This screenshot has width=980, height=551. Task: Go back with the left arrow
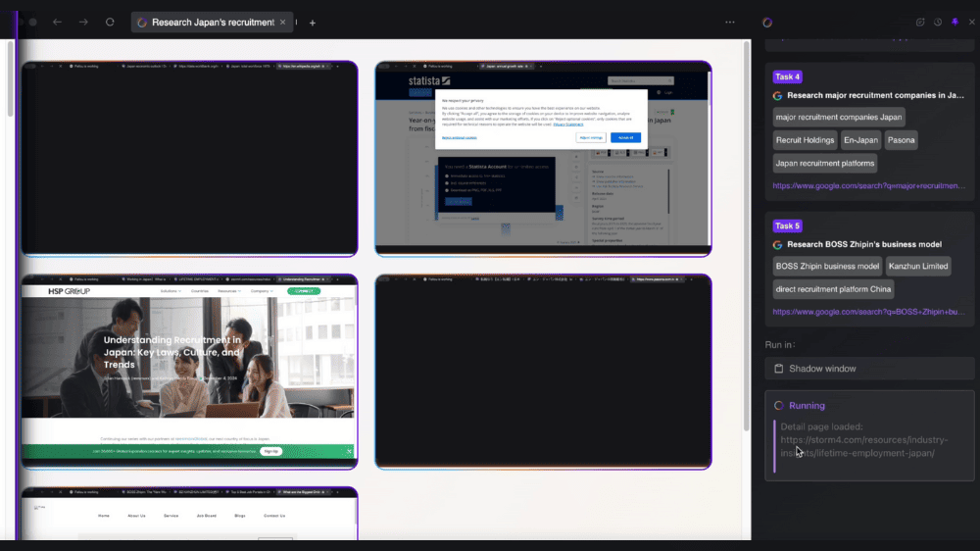point(57,22)
